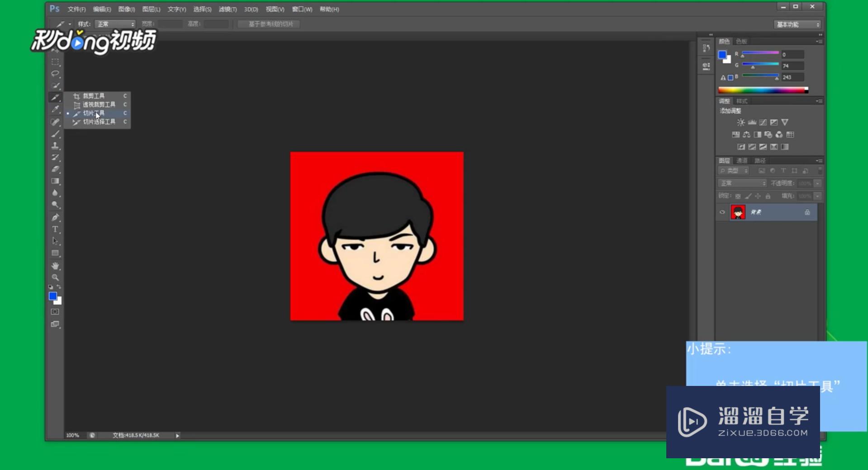Pick a color from the spectrum ramp
Viewport: 868px width, 470px height.
click(763, 90)
